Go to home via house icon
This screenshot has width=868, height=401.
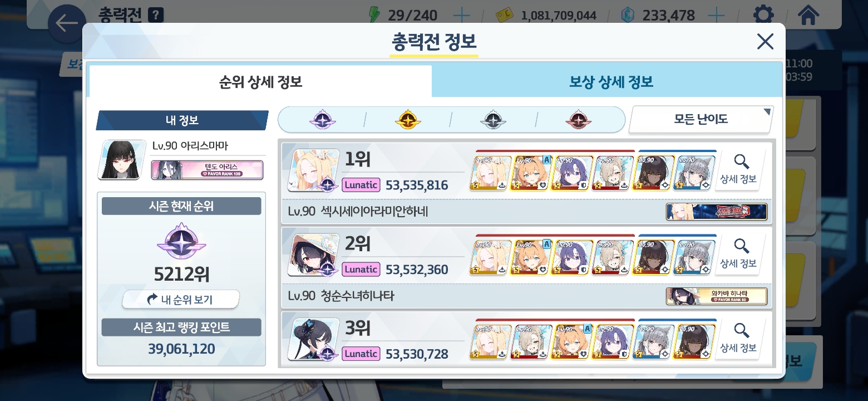[808, 15]
